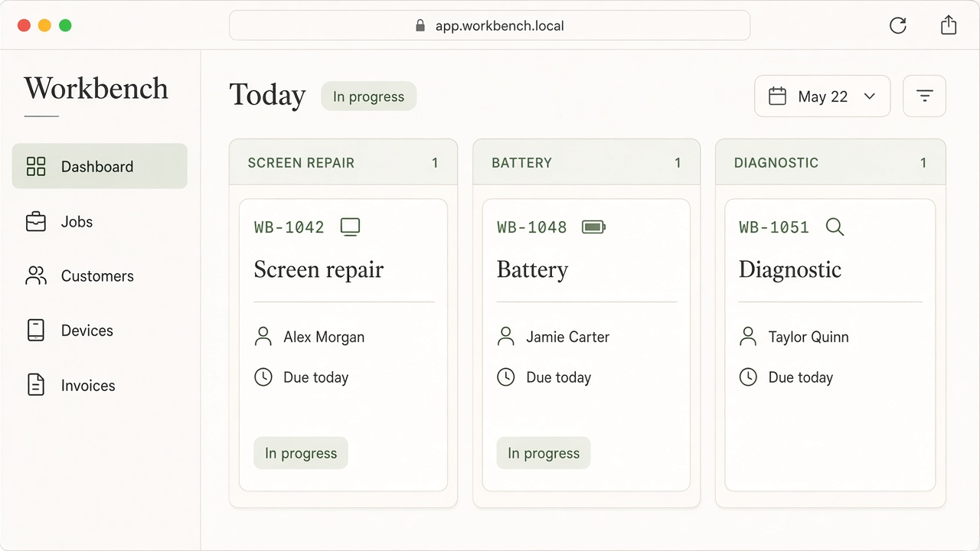The image size is (980, 551).
Task: Click customer name Alex Morgan
Action: (324, 337)
